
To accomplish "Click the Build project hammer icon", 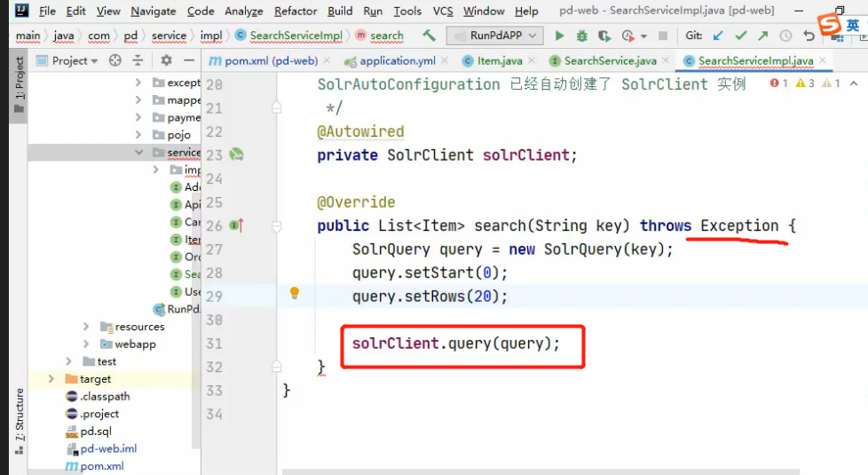I will pos(429,36).
